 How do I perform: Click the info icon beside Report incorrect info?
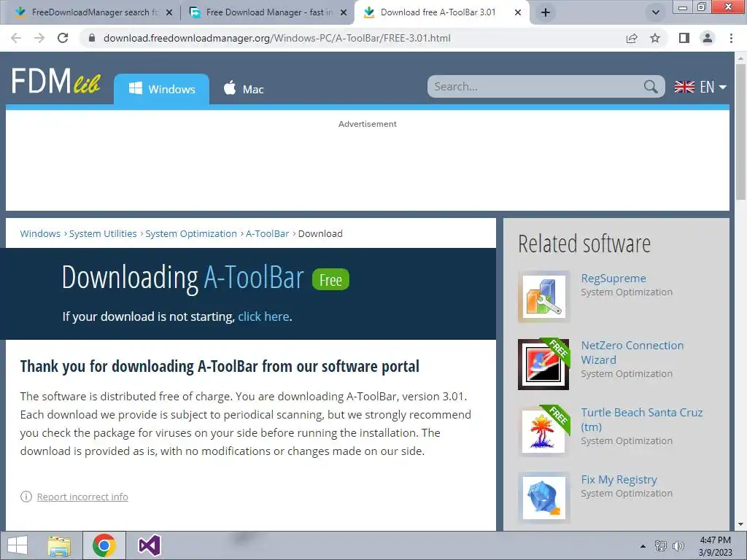(26, 497)
